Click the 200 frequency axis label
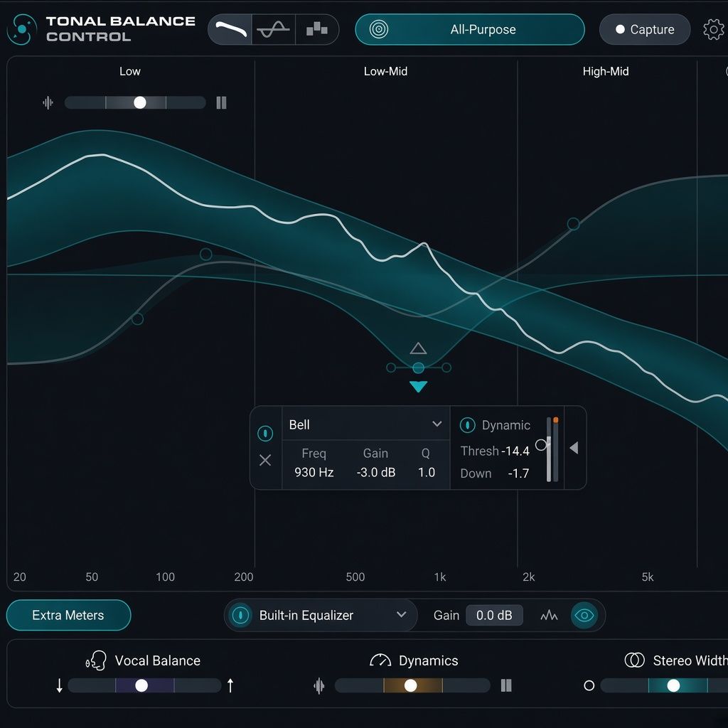This screenshot has width=728, height=728. coord(244,577)
